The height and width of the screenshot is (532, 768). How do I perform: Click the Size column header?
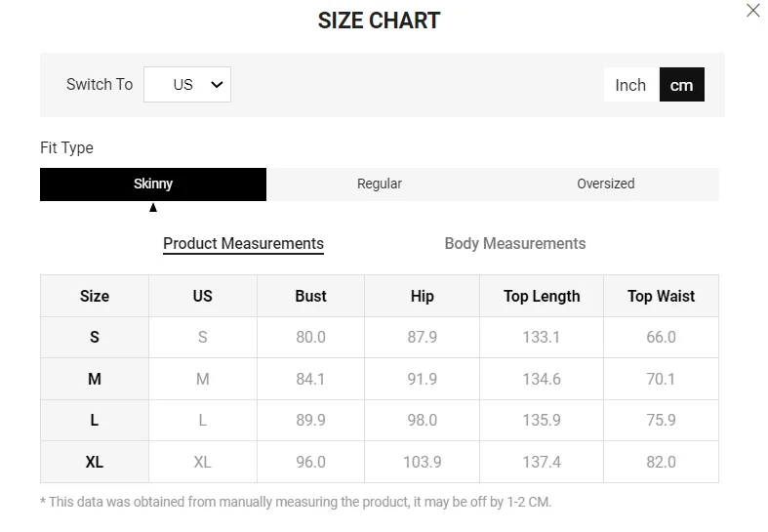95,296
